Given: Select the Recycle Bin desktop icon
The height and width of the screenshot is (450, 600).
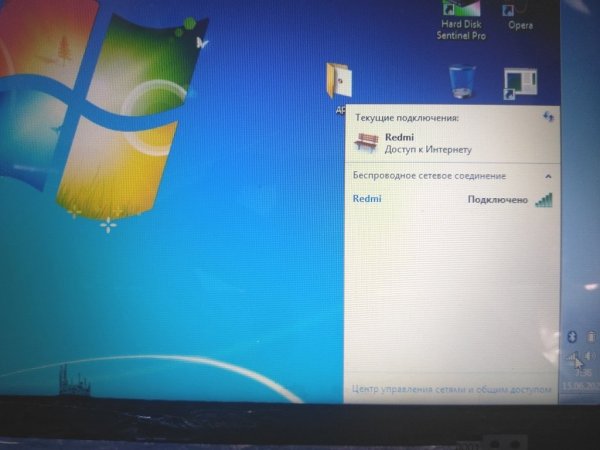Looking at the screenshot, I should tap(462, 83).
